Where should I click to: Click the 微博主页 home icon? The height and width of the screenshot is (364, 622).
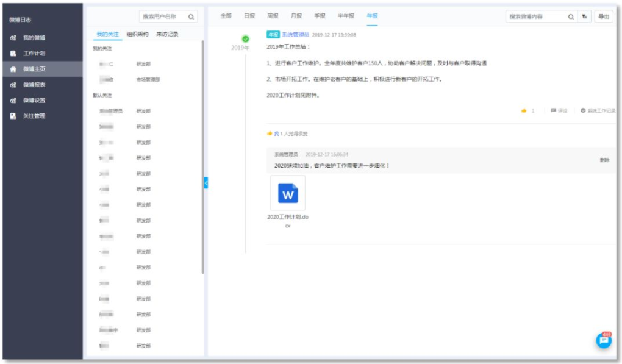[13, 70]
